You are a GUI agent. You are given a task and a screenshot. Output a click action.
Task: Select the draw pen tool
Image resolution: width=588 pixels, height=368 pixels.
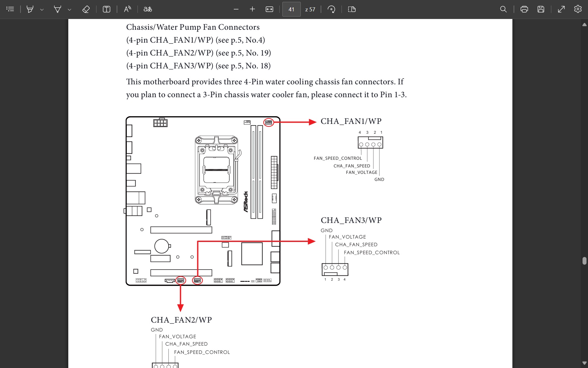click(x=57, y=9)
